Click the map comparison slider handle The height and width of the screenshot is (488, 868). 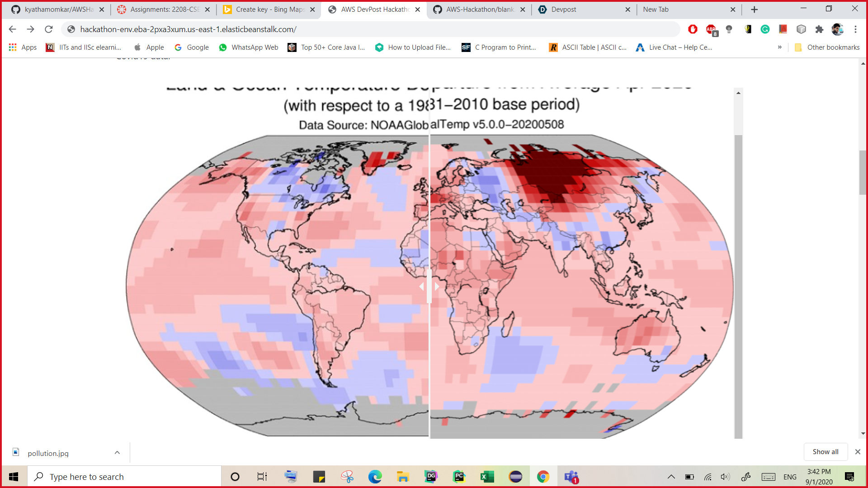429,286
